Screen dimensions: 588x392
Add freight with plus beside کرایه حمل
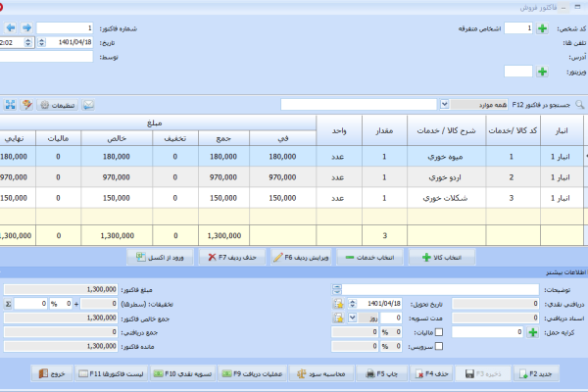tap(533, 332)
